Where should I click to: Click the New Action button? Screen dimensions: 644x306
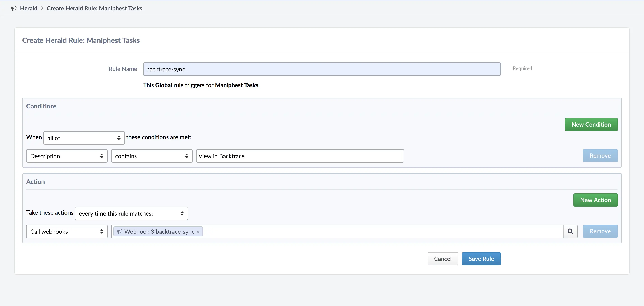(x=595, y=200)
